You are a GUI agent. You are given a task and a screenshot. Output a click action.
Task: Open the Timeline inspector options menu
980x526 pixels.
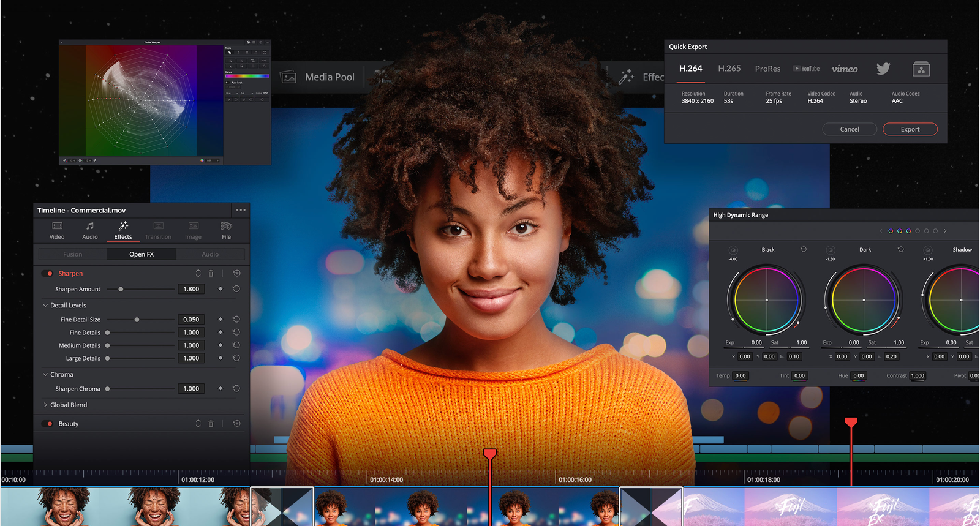(241, 210)
